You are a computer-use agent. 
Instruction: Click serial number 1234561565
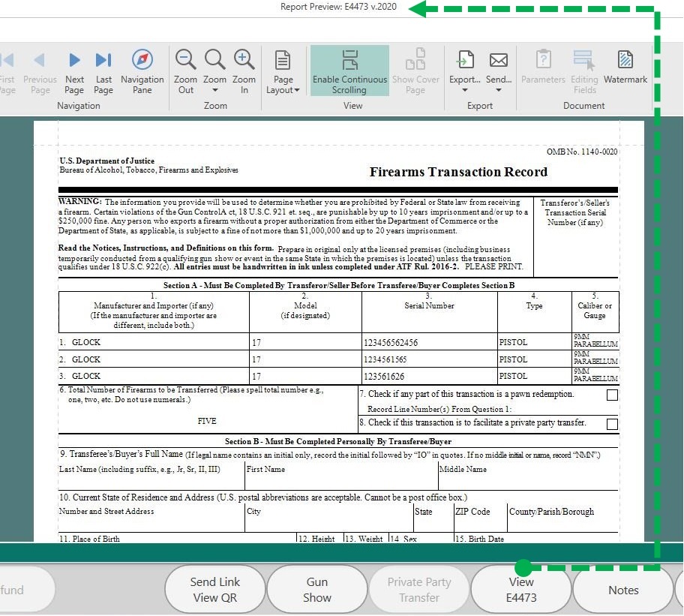(385, 360)
